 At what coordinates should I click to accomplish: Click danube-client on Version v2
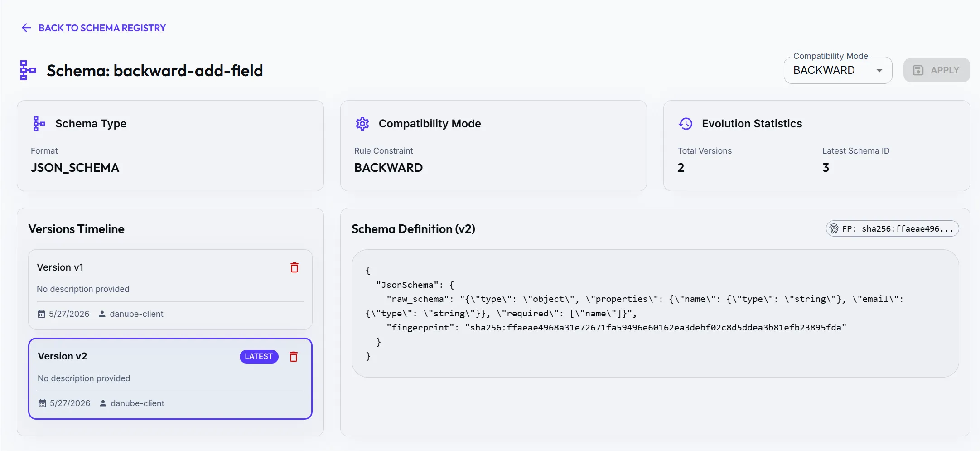tap(137, 403)
